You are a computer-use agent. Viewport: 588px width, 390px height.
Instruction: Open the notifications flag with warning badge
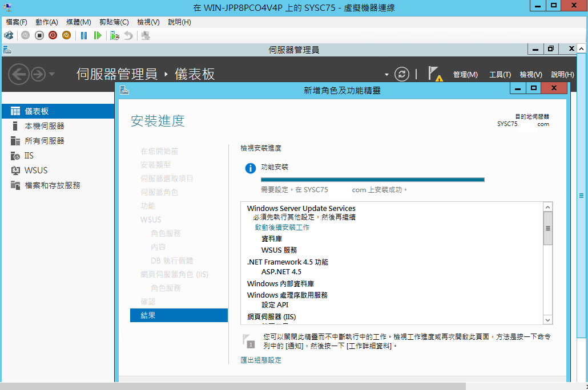coord(436,74)
